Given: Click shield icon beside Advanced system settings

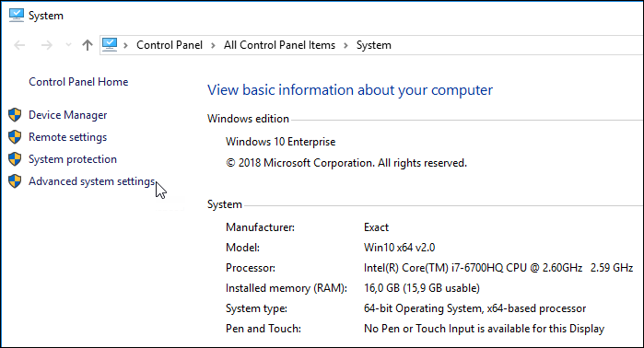Looking at the screenshot, I should pyautogui.click(x=15, y=181).
